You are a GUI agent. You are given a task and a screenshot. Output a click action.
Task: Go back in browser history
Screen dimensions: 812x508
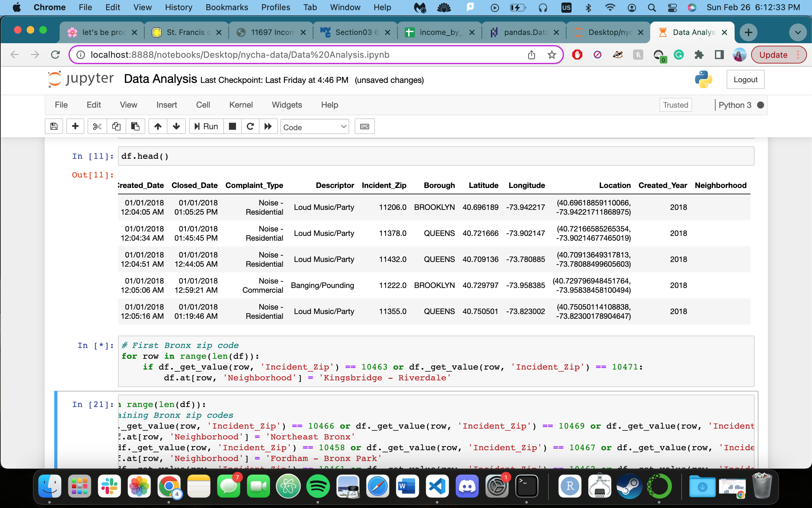point(14,54)
